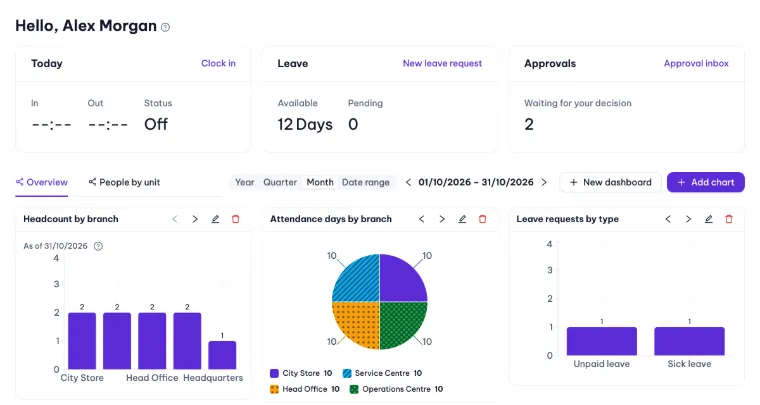Click the Leave requests by type title
The width and height of the screenshot is (760, 405).
[x=568, y=219]
